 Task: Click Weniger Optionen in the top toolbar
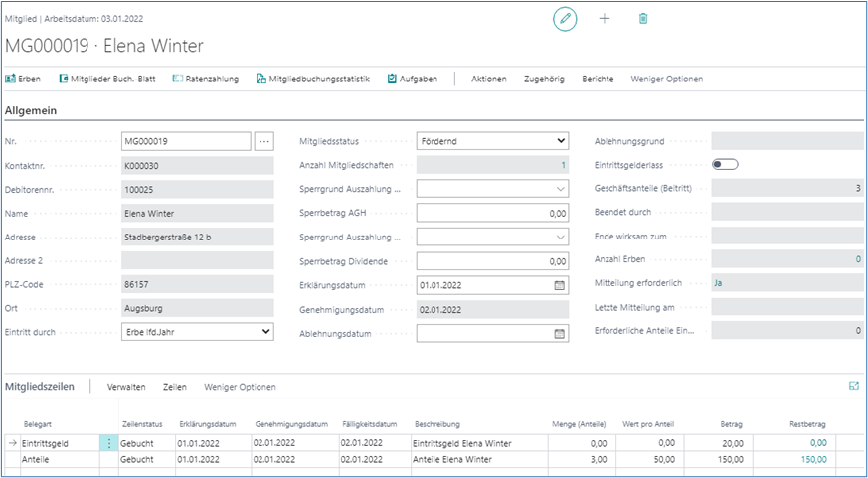666,80
